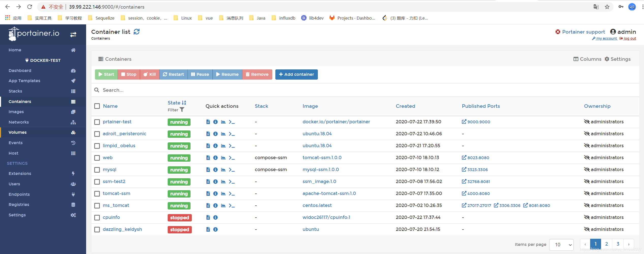The image size is (644, 254).
Task: Open saved passwords key icon
Action: pos(621,7)
